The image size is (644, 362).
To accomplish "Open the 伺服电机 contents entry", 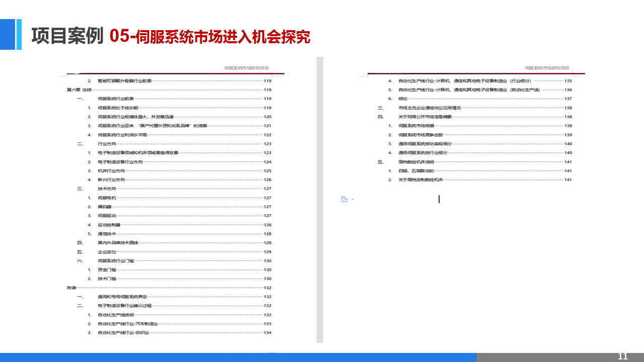I will pos(107,198).
